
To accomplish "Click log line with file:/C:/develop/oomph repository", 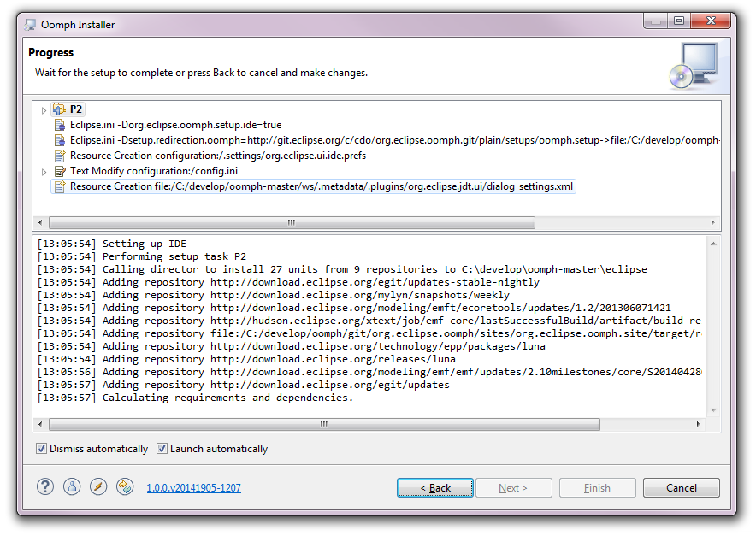I will tap(369, 333).
